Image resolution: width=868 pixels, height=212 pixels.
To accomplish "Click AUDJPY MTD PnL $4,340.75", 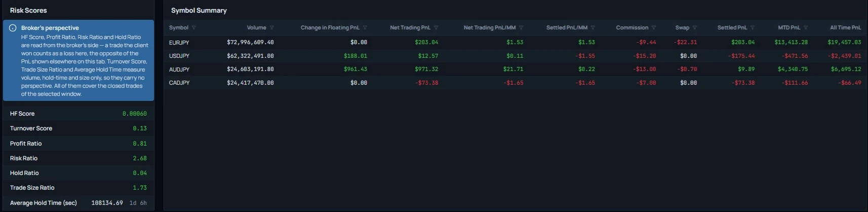I will click(x=793, y=69).
